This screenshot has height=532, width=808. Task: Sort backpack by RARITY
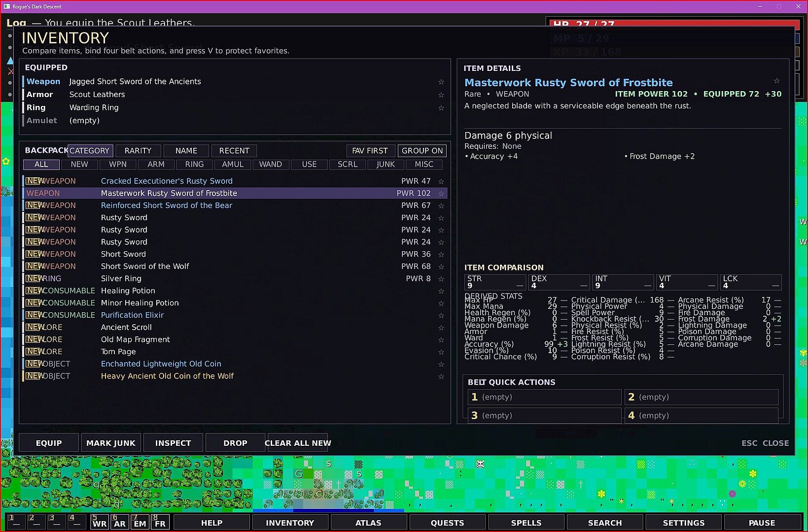138,151
